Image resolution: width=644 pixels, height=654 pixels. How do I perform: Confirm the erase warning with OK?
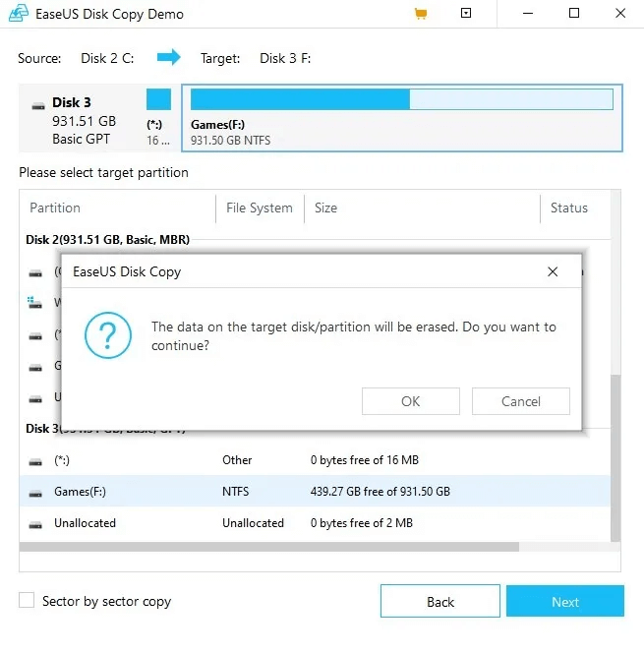pos(410,401)
